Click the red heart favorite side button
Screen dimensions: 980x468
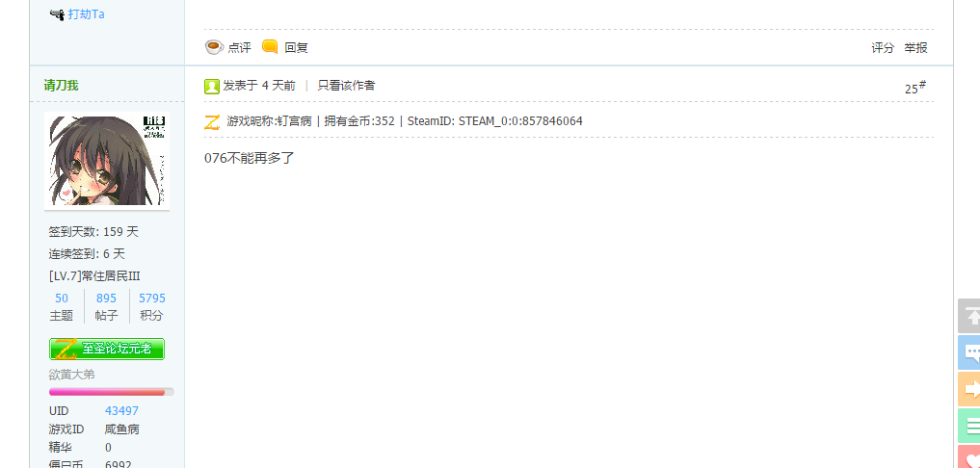pyautogui.click(x=970, y=457)
